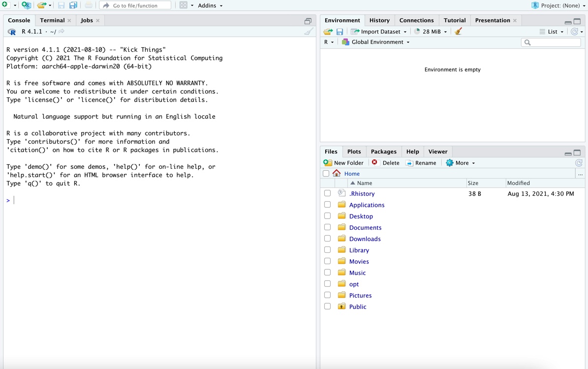Click the Home directory house icon

(x=337, y=173)
